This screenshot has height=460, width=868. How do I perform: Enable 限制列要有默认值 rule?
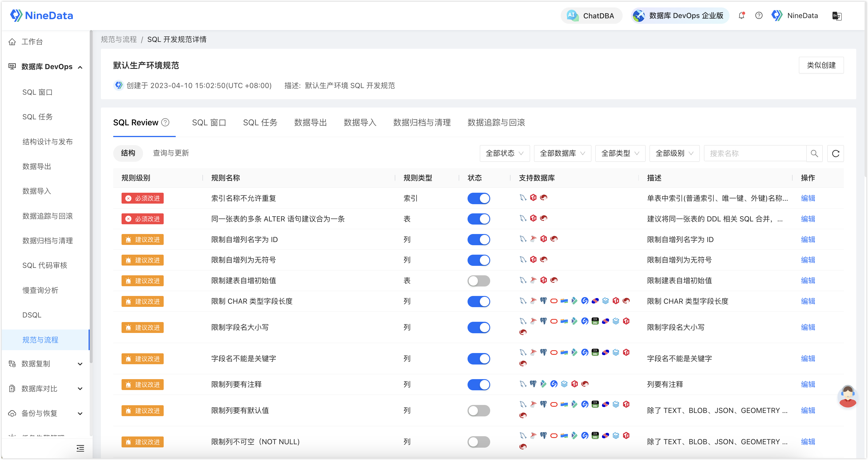[478, 410]
